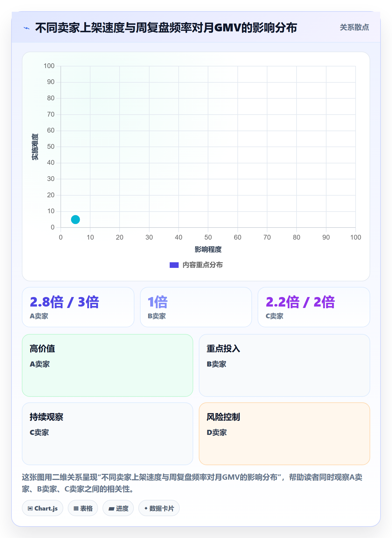
Task: Click the 风险控制 quadrant heading
Action: (x=223, y=417)
